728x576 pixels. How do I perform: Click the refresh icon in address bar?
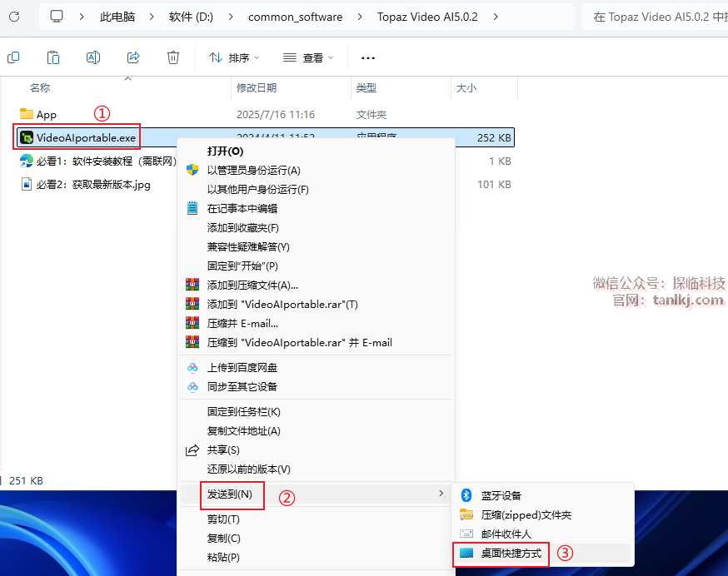(14, 17)
